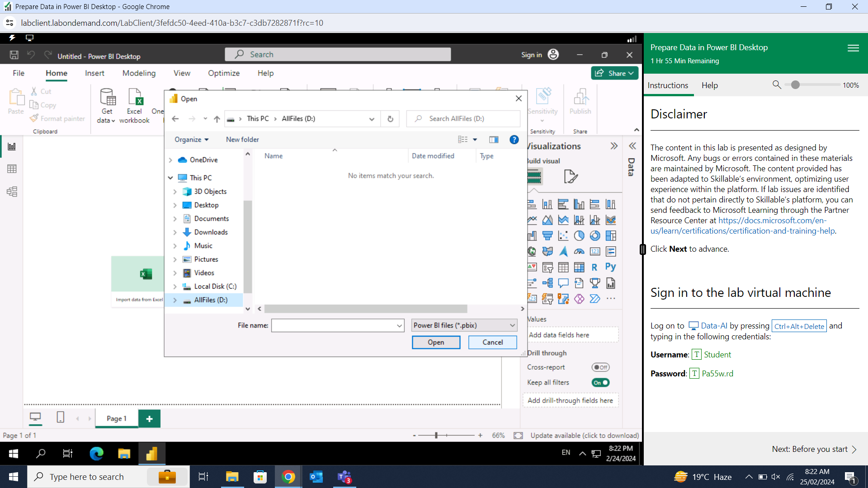
Task: Adjust the Power BI canvas zoom slider
Action: coord(436,436)
